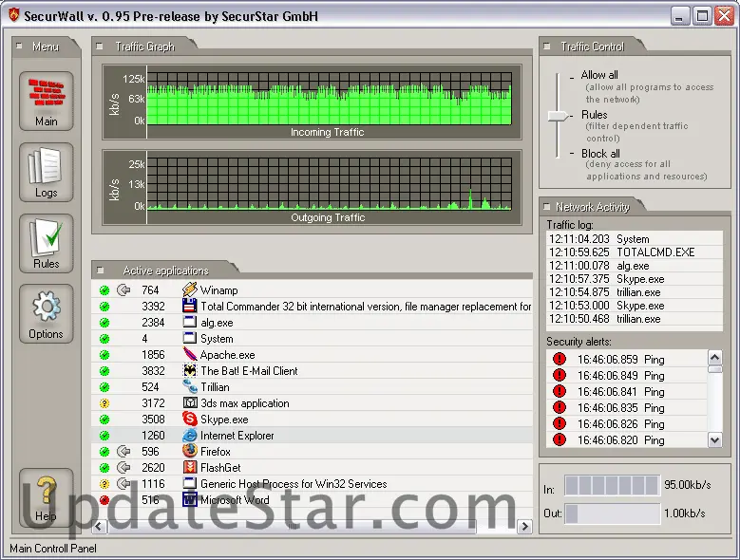Open the Rules section
Image resolution: width=740 pixels, height=560 pixels.
point(47,243)
